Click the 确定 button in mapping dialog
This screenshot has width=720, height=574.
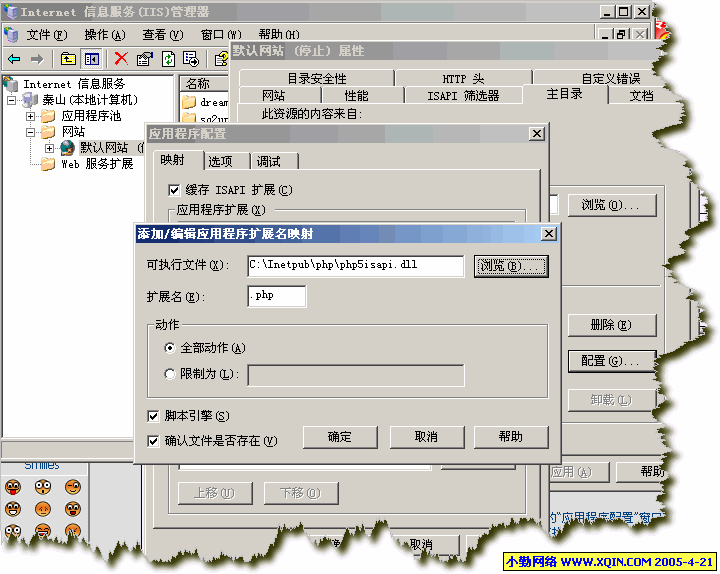point(339,437)
